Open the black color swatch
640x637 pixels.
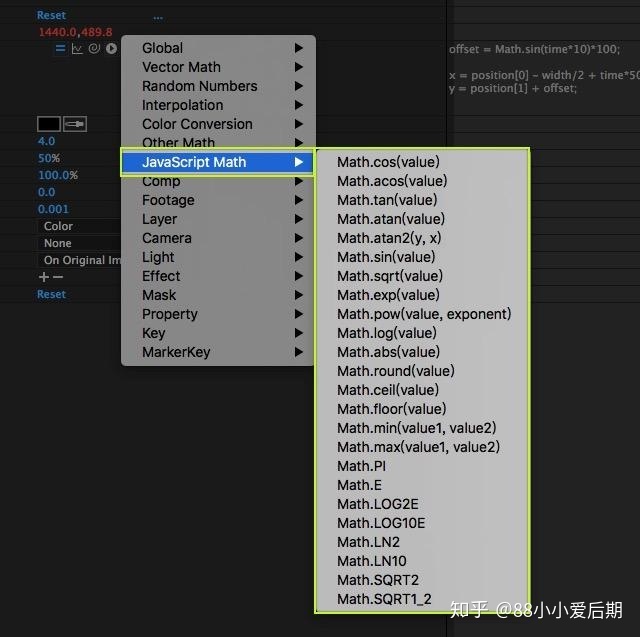coord(49,124)
